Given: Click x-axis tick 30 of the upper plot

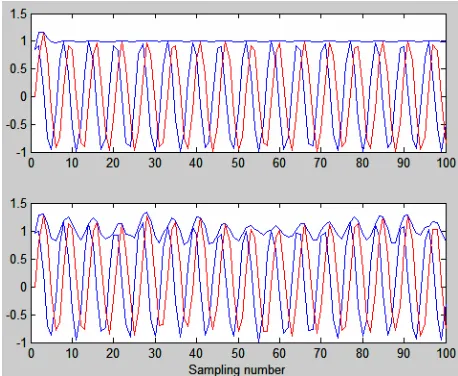Looking at the screenshot, I should [155, 163].
